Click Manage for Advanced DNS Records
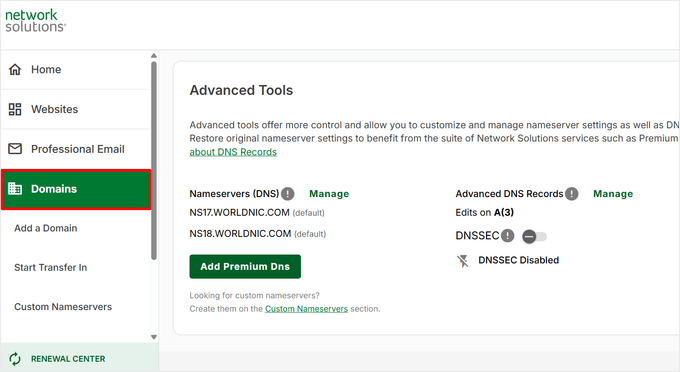680x372 pixels. click(x=613, y=194)
